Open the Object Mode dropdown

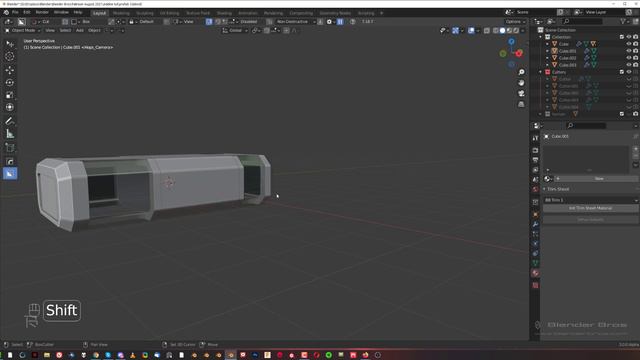click(22, 31)
